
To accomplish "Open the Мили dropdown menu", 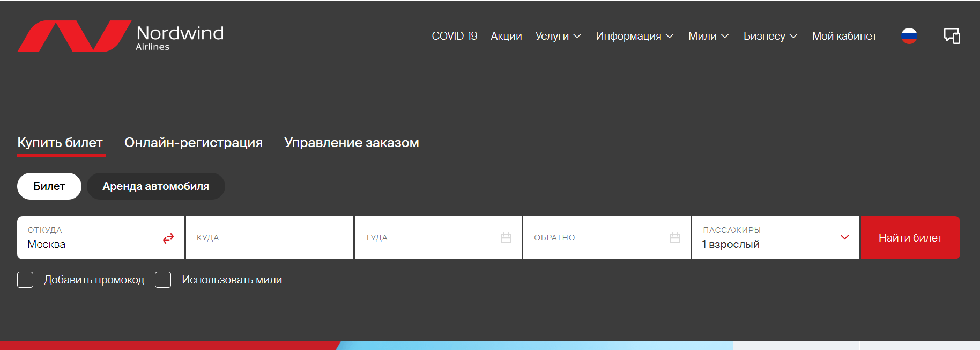I will coord(709,36).
